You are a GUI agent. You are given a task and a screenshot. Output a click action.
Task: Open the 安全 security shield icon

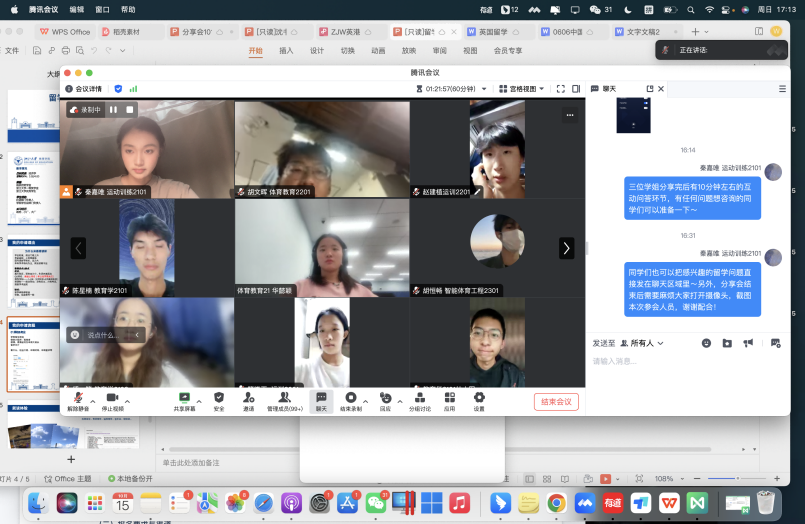pos(219,398)
